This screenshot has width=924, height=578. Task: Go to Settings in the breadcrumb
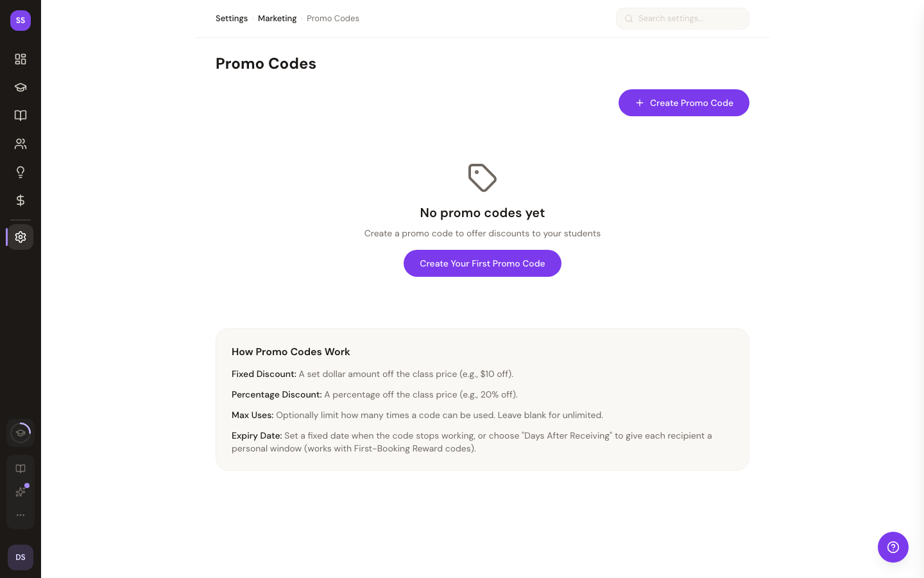click(x=232, y=19)
